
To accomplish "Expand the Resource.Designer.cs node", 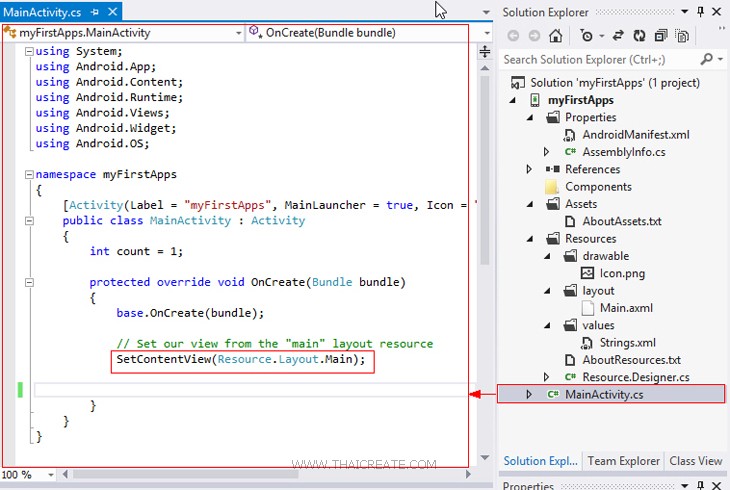I will tap(547, 377).
